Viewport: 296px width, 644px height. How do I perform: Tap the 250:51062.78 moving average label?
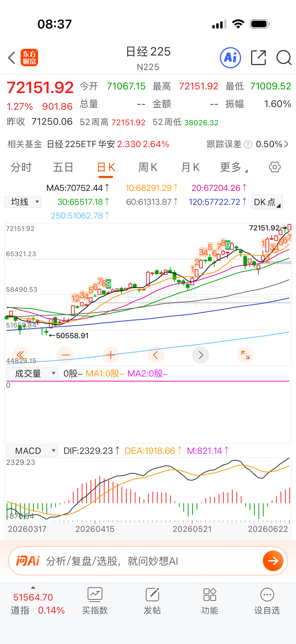point(80,216)
